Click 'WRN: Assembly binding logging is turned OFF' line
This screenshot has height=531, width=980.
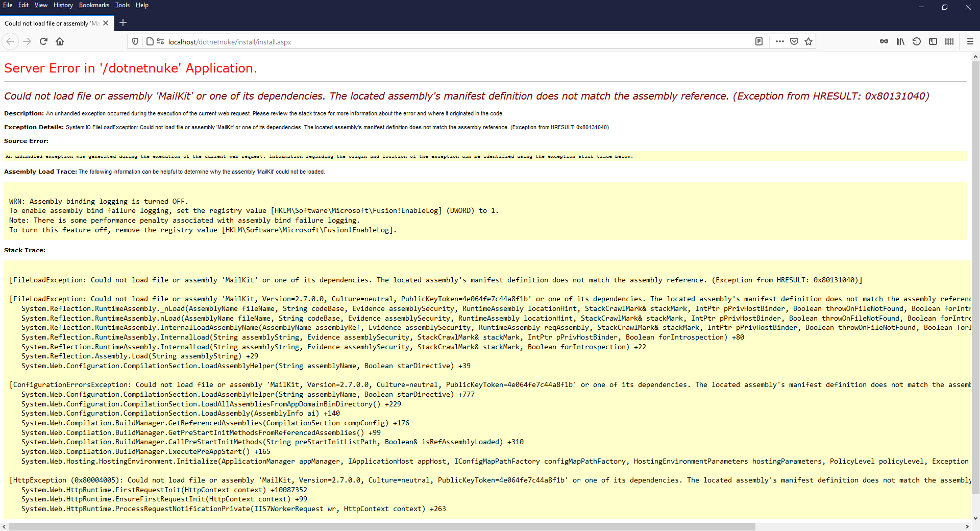point(99,201)
